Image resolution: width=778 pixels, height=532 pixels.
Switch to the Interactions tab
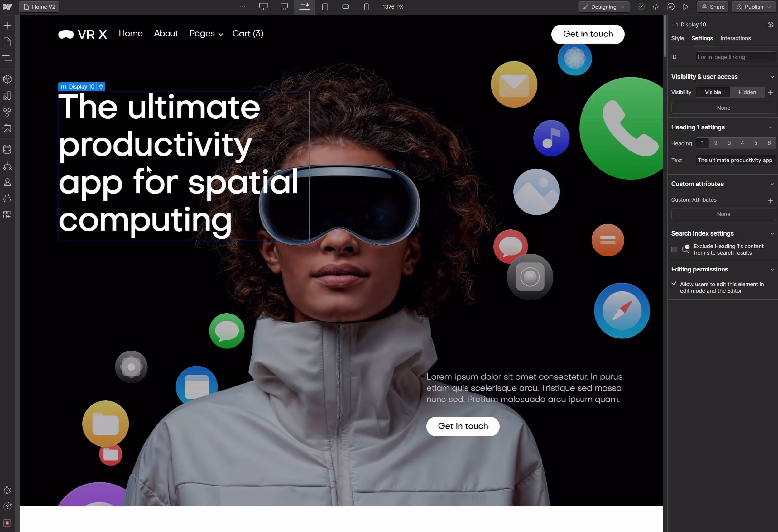[735, 38]
